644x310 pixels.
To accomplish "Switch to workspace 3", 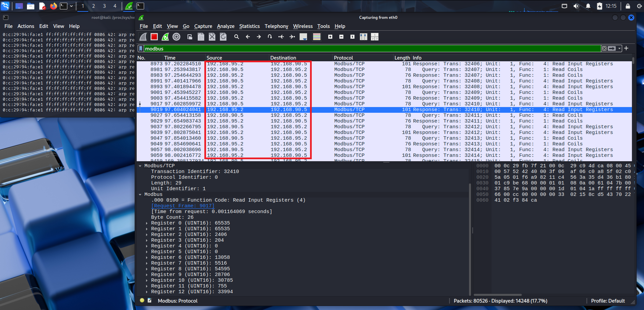I will 104,6.
